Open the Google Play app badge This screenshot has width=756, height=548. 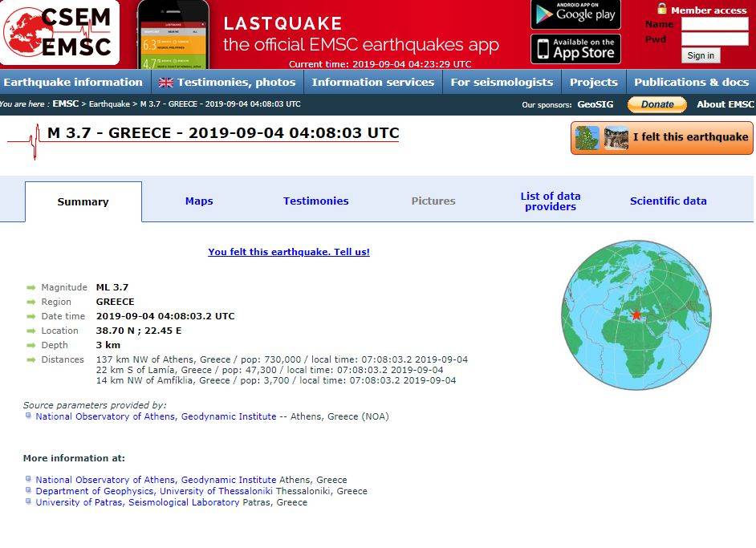(x=575, y=14)
